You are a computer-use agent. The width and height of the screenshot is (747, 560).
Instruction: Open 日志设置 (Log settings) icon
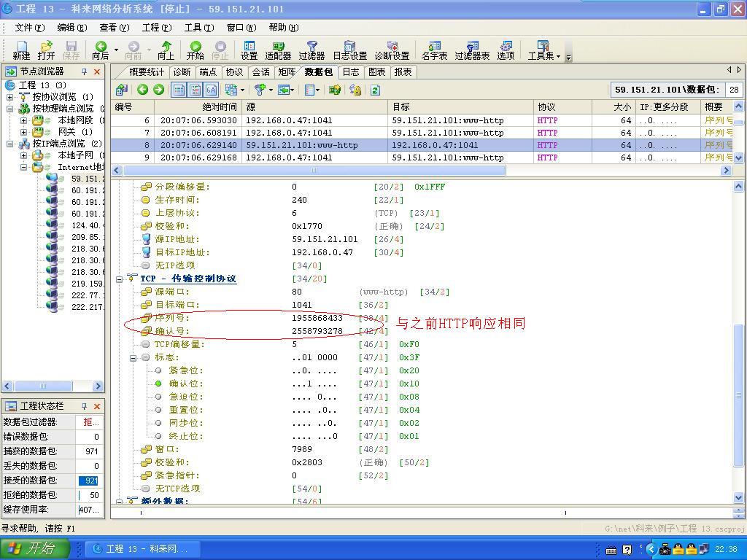point(349,47)
